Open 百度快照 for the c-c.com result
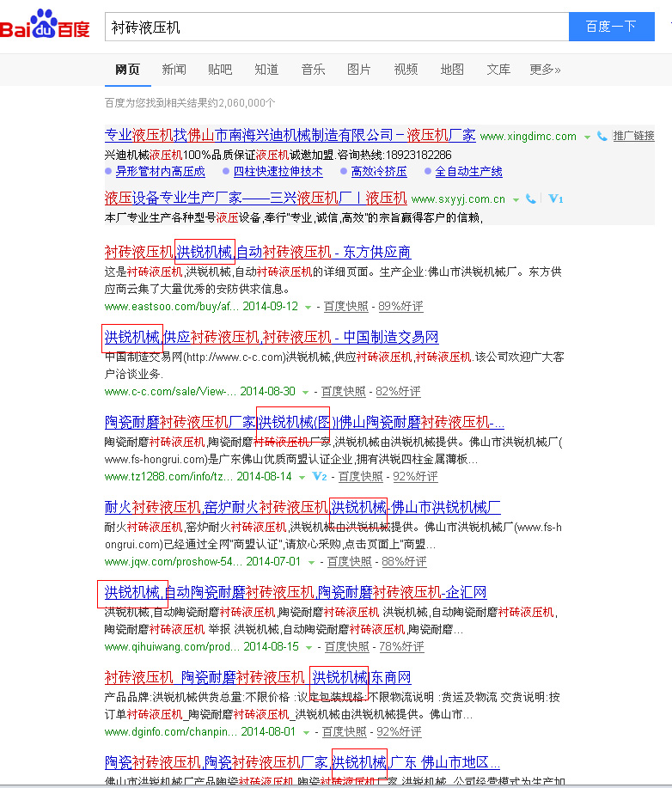Screen dimensions: 672x788 tap(343, 391)
